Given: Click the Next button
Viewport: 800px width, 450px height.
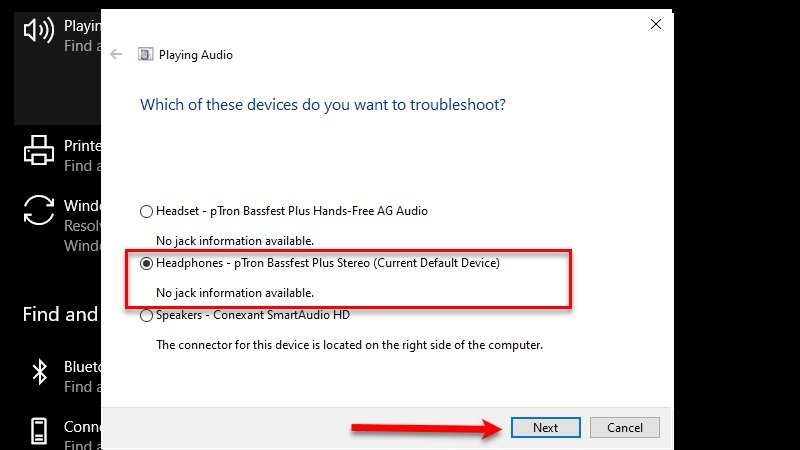Looking at the screenshot, I should (545, 427).
